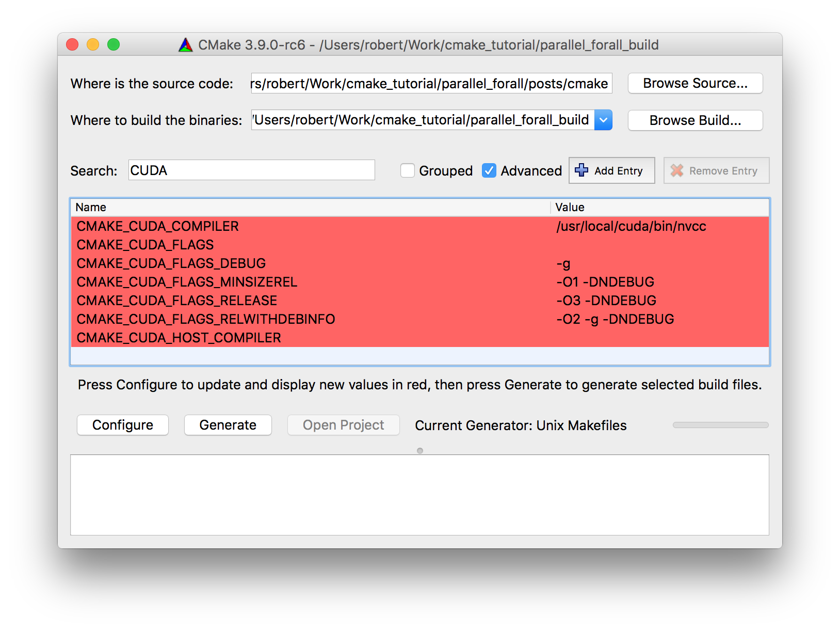Select the CMAKE_CUDA_COMPILER entry
Viewport: 840px width, 631px height.
point(206,226)
